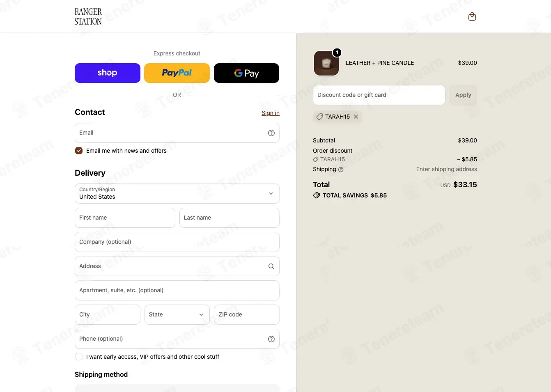Choose PayPal express checkout
Screen dimensions: 551x392
(177, 73)
